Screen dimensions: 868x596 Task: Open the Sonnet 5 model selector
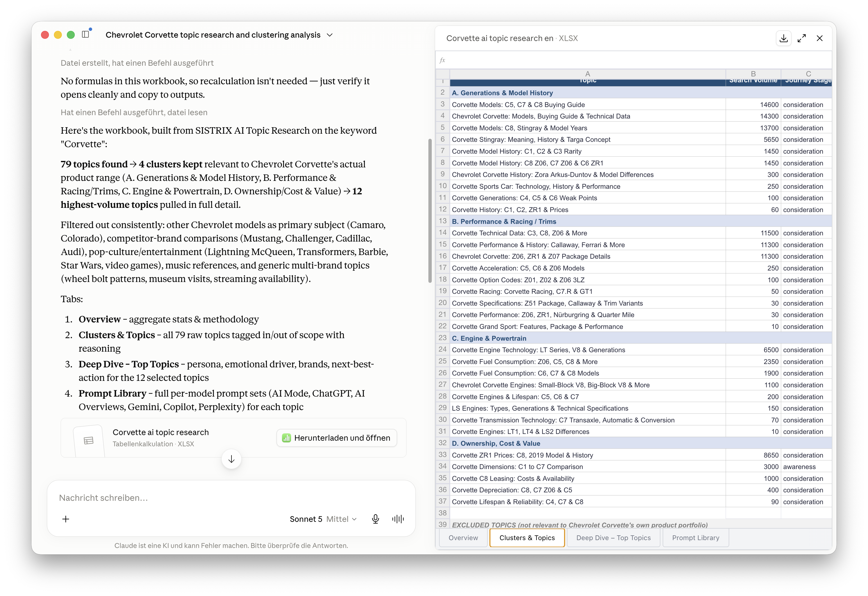point(323,519)
